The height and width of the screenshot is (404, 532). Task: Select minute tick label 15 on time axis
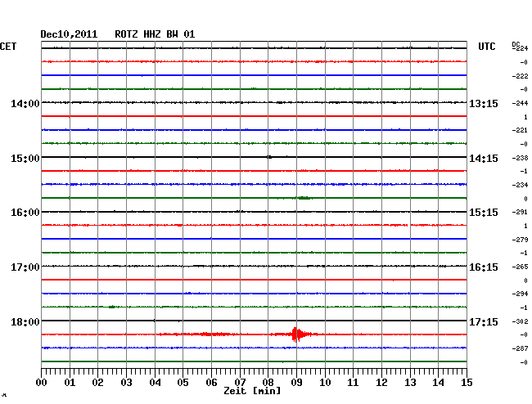pyautogui.click(x=467, y=383)
